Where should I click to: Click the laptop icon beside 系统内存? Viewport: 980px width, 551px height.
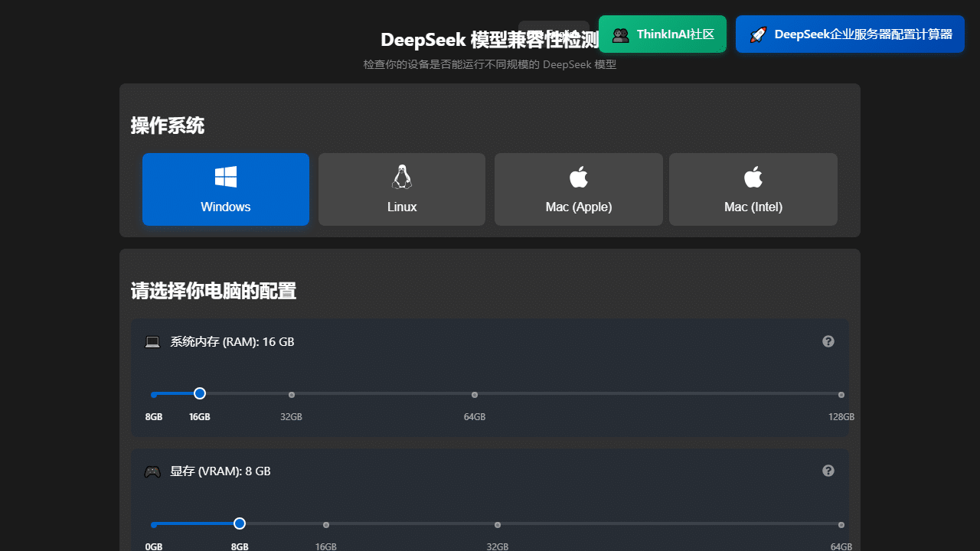coord(152,342)
